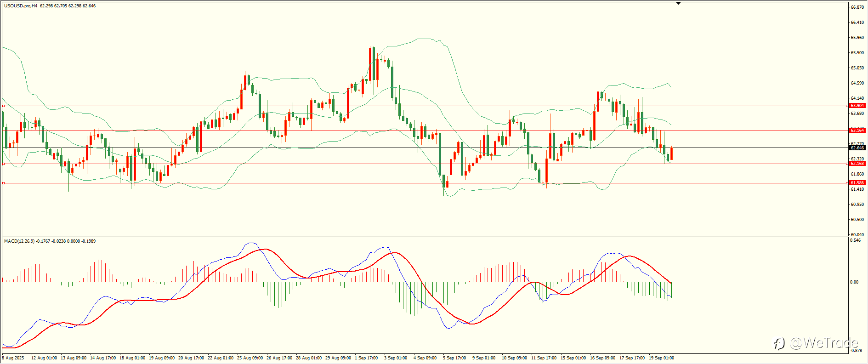Image resolution: width=868 pixels, height=364 pixels.
Task: Click the 19 Sep 01:00 time axis label
Action: pyautogui.click(x=661, y=358)
